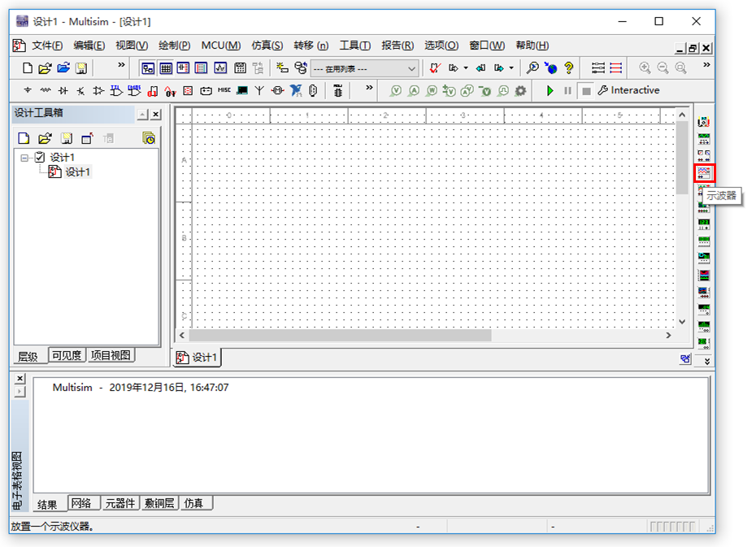
Task: Place a spectrum analyzer instrument
Action: (704, 326)
